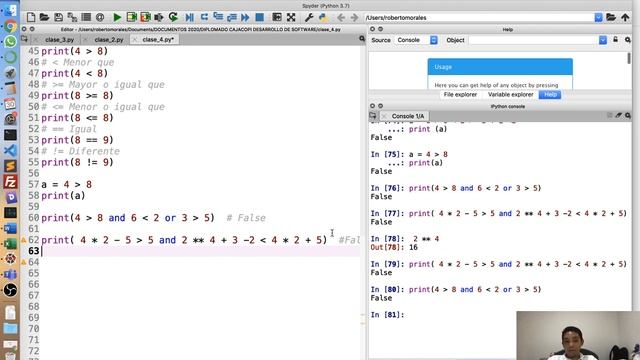Step out (run until return) icon
This screenshot has width=640, height=360.
[232, 17]
